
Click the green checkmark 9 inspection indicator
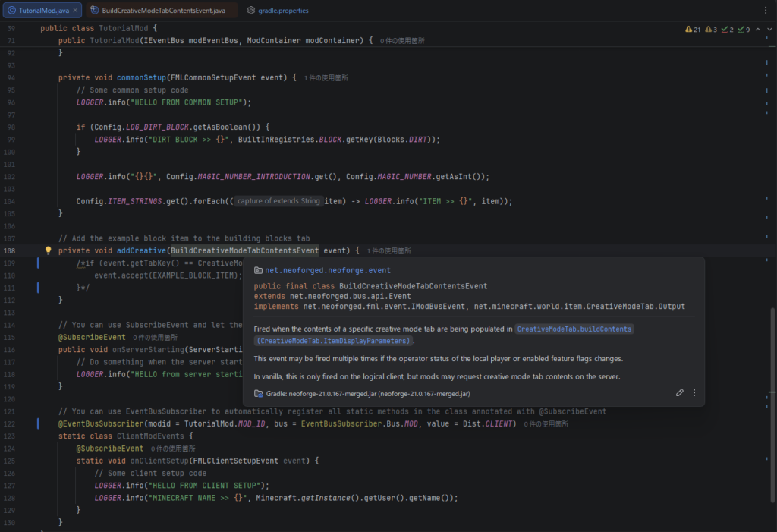(743, 30)
